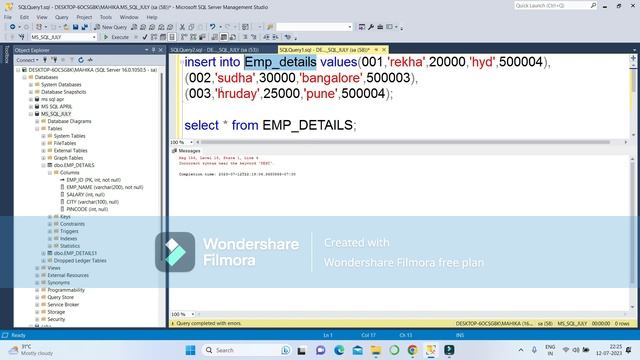
Task: Open the Edit menu
Action: 24,17
